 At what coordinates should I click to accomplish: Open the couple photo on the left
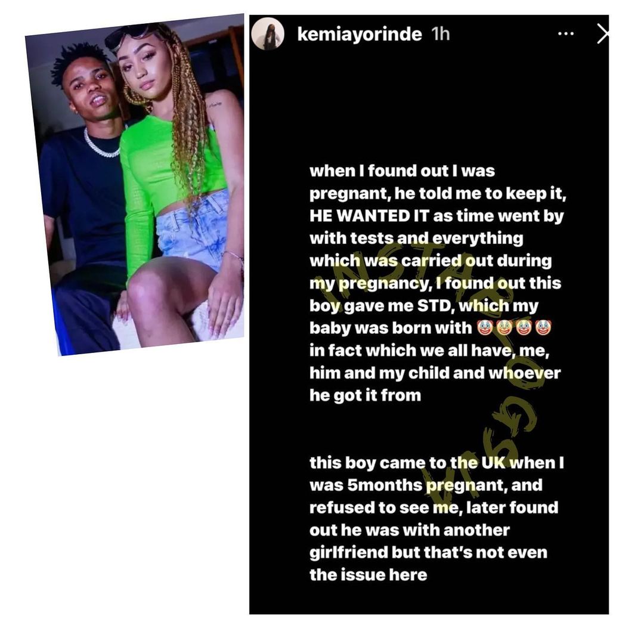coord(135,185)
